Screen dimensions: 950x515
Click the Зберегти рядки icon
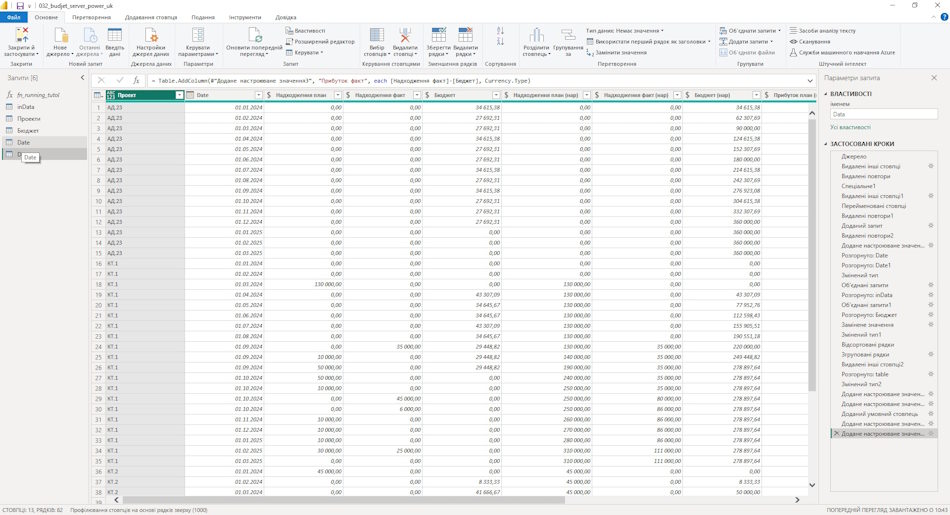point(439,35)
